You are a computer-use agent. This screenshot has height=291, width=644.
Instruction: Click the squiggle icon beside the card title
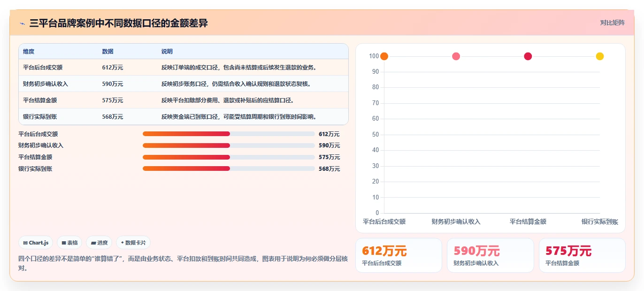(x=23, y=23)
